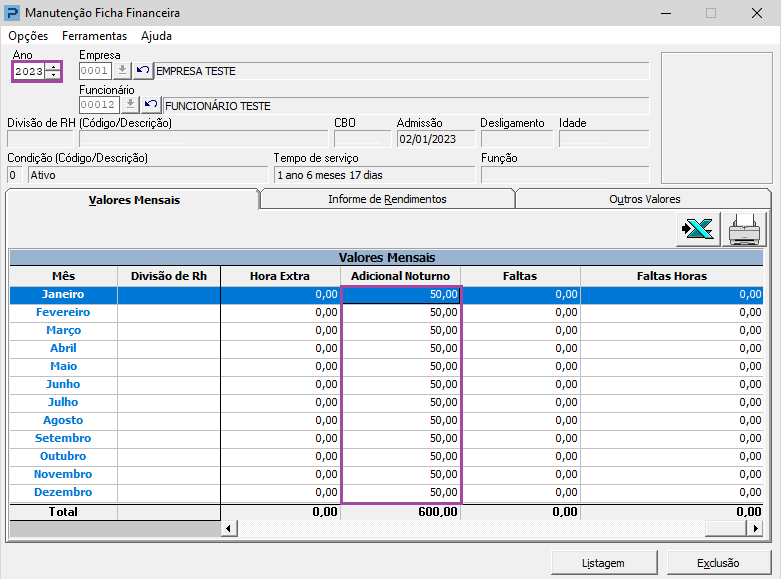
Task: Click the Funcionário code field 00012
Action: click(x=99, y=105)
